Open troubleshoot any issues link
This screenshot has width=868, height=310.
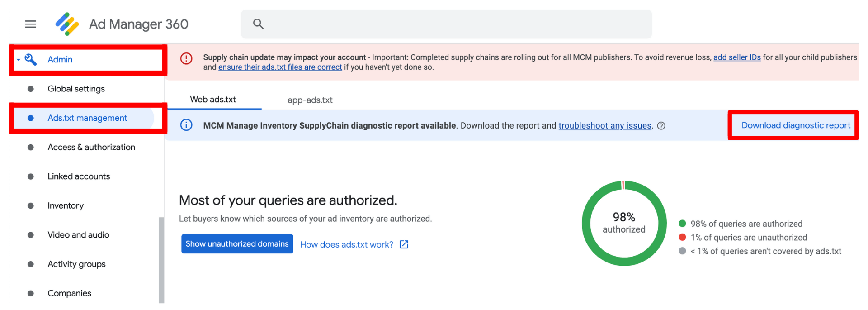tap(604, 126)
